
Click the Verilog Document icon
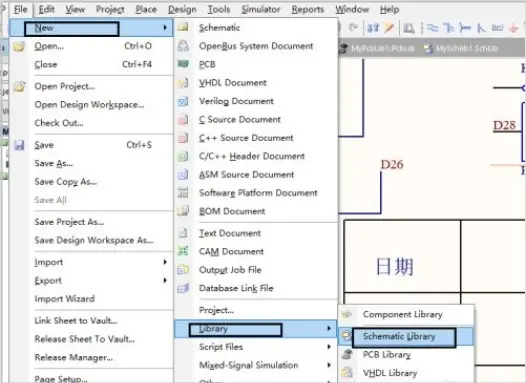(183, 101)
